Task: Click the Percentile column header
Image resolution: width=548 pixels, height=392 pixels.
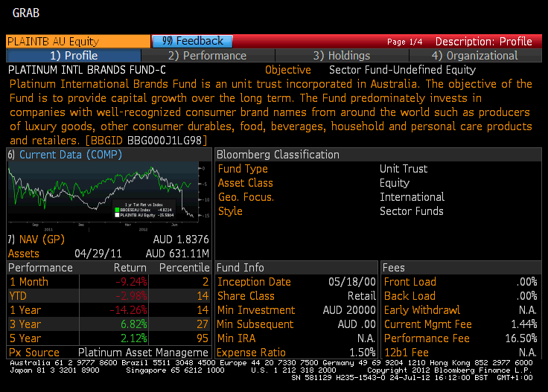Action: tap(184, 268)
